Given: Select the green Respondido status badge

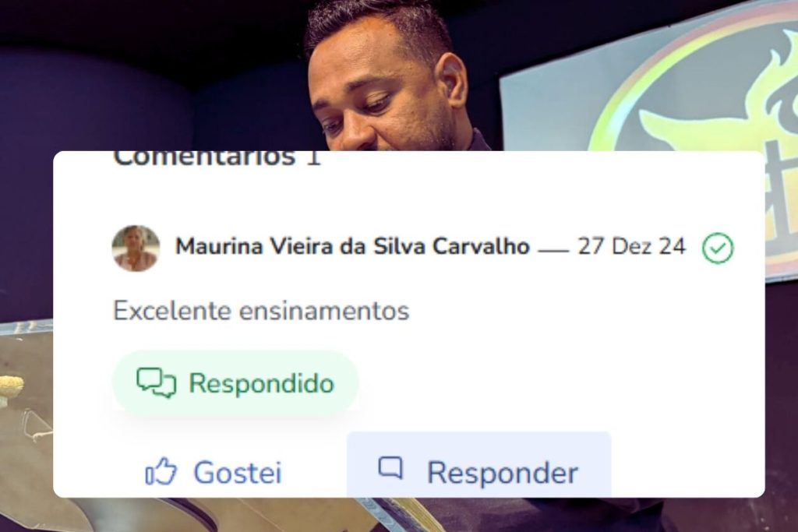Looking at the screenshot, I should [235, 382].
